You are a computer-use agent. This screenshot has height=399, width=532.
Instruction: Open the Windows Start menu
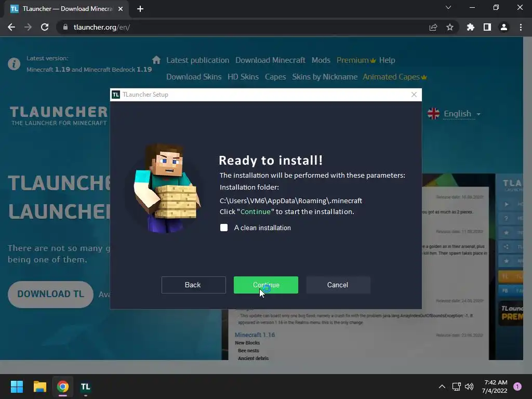click(17, 387)
